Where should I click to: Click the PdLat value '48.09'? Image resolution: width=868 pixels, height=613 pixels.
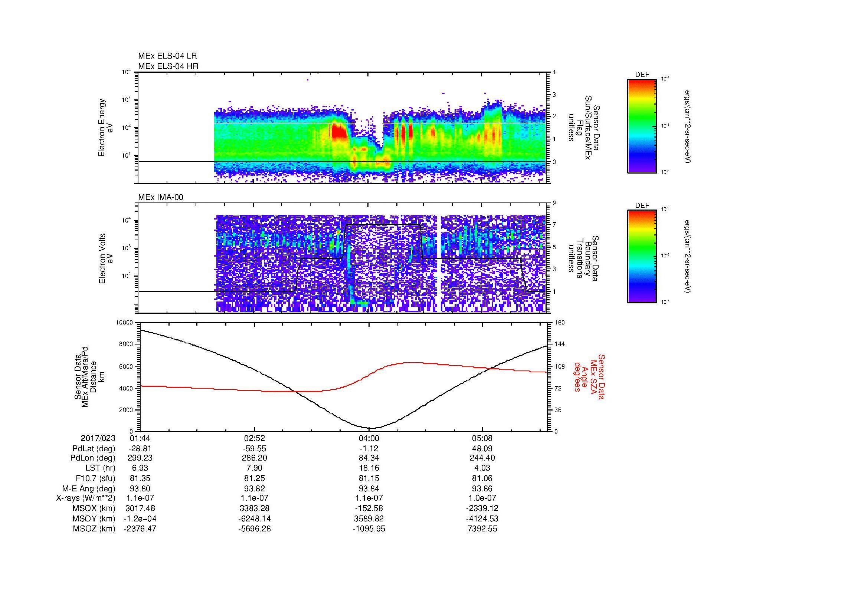click(x=482, y=449)
